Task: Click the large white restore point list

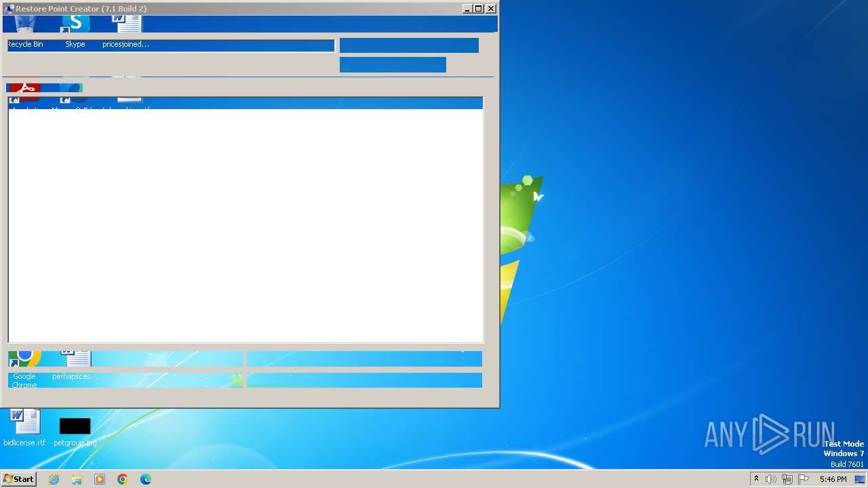Action: [245, 220]
